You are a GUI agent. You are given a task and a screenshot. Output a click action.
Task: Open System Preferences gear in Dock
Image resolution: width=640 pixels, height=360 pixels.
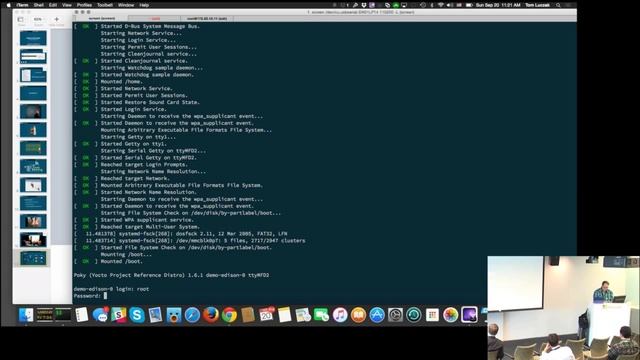pyautogui.click(x=395, y=315)
